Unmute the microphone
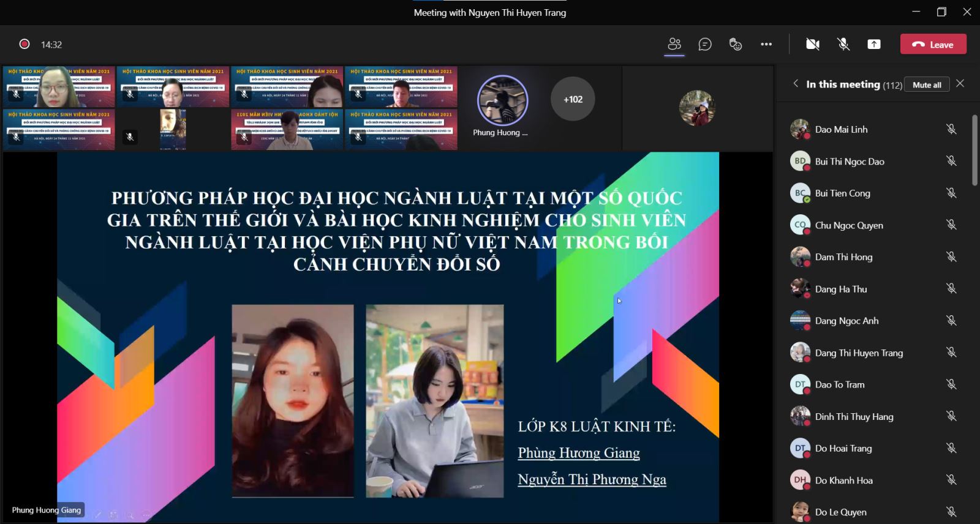Image resolution: width=980 pixels, height=524 pixels. pyautogui.click(x=843, y=44)
